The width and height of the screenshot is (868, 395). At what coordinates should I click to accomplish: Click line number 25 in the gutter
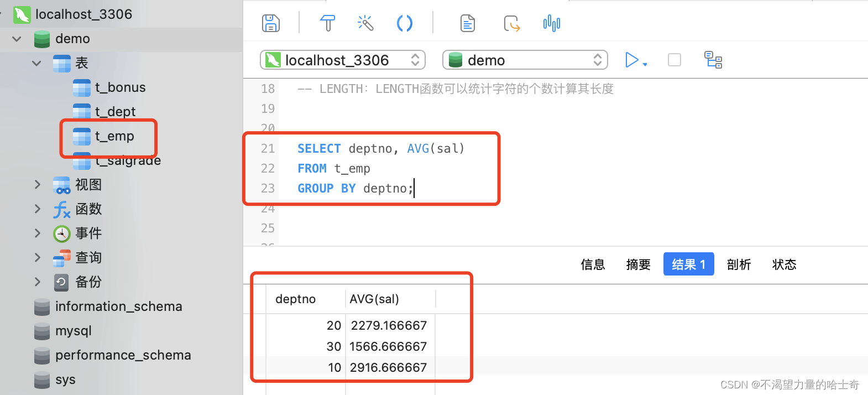(268, 228)
